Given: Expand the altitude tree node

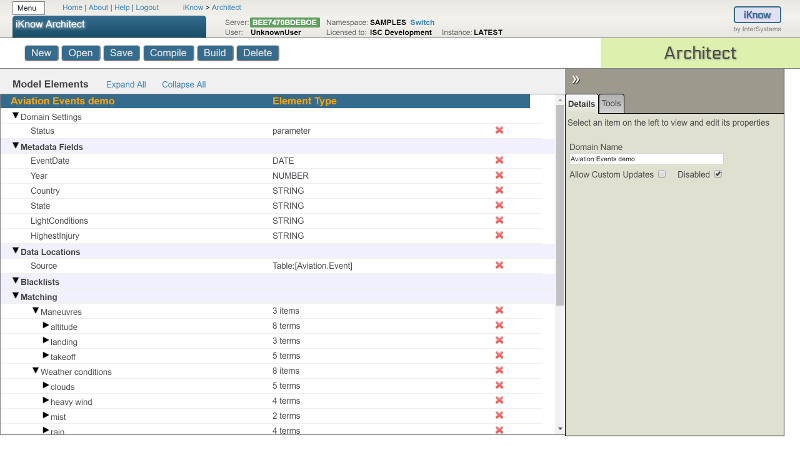Looking at the screenshot, I should tap(45, 326).
